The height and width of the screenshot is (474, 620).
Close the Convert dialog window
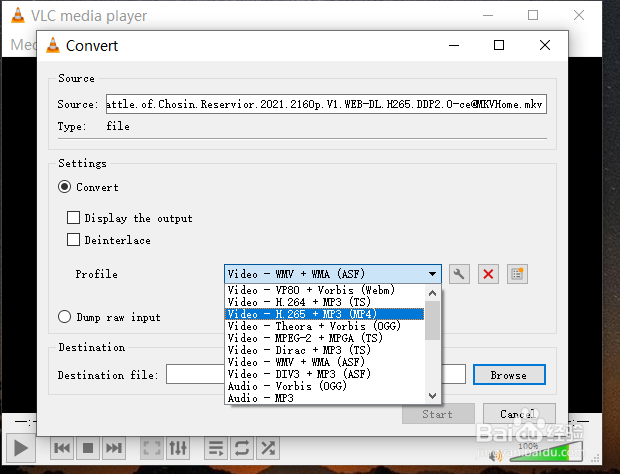(545, 45)
